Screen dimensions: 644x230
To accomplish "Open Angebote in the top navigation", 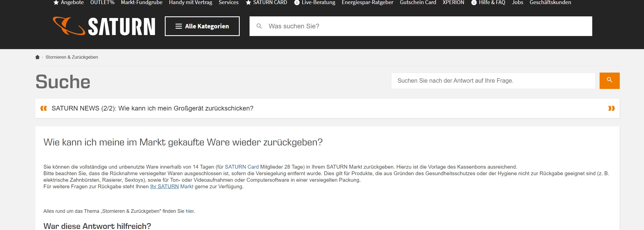I will (x=72, y=2).
